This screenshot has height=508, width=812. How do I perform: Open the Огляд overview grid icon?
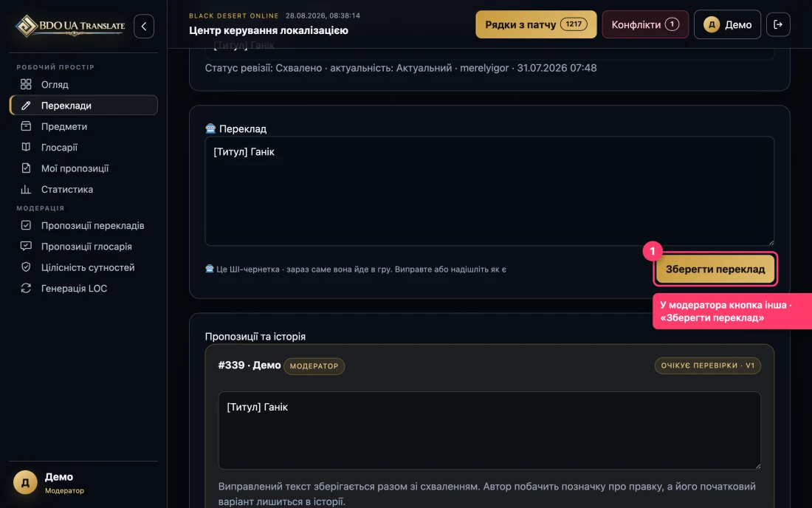[26, 84]
